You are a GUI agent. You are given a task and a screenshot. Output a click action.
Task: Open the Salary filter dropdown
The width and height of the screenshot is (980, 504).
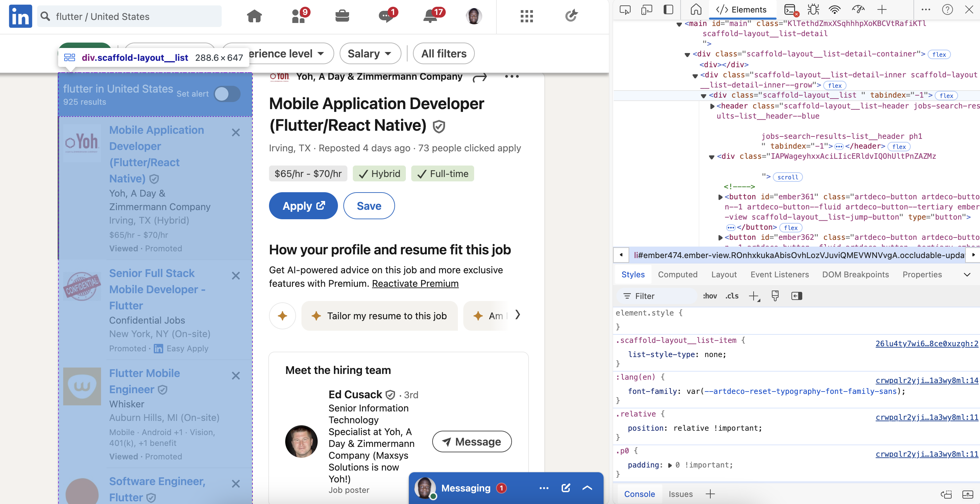pos(370,54)
